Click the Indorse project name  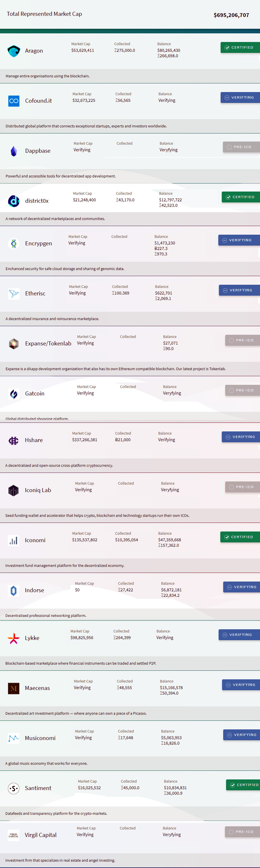click(34, 590)
